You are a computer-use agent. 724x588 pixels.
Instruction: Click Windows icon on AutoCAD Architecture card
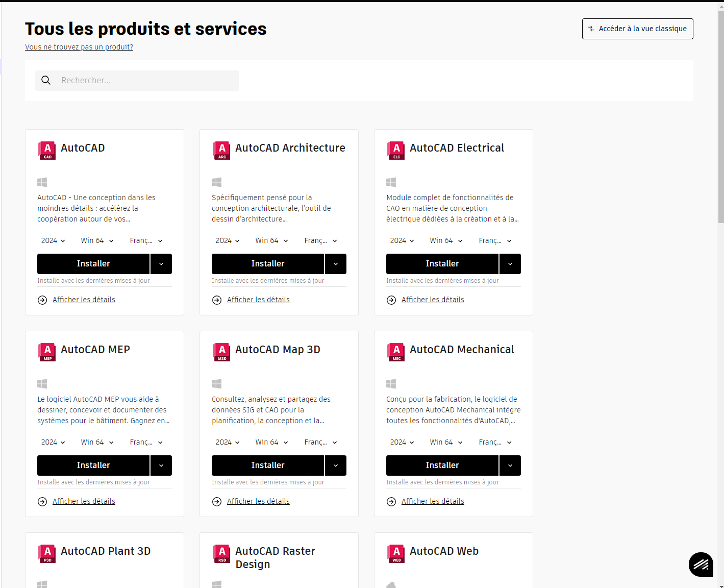[217, 182]
